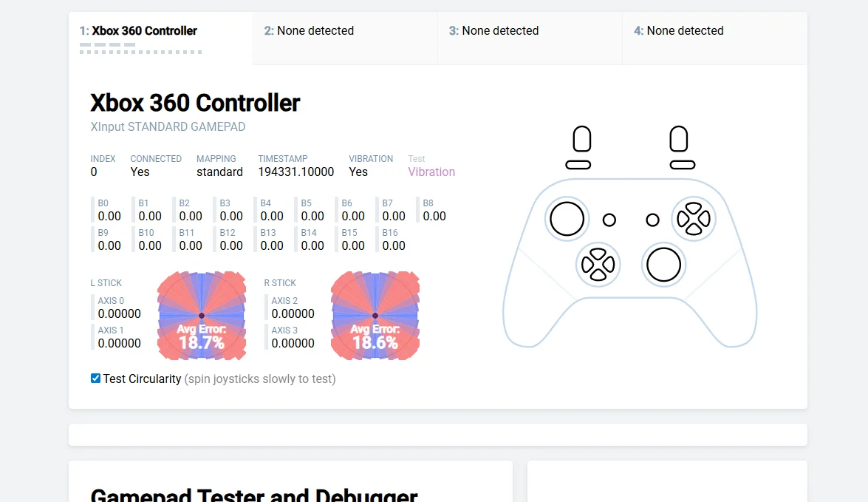
Task: Switch to gamepad slot 2 tab
Action: point(345,38)
